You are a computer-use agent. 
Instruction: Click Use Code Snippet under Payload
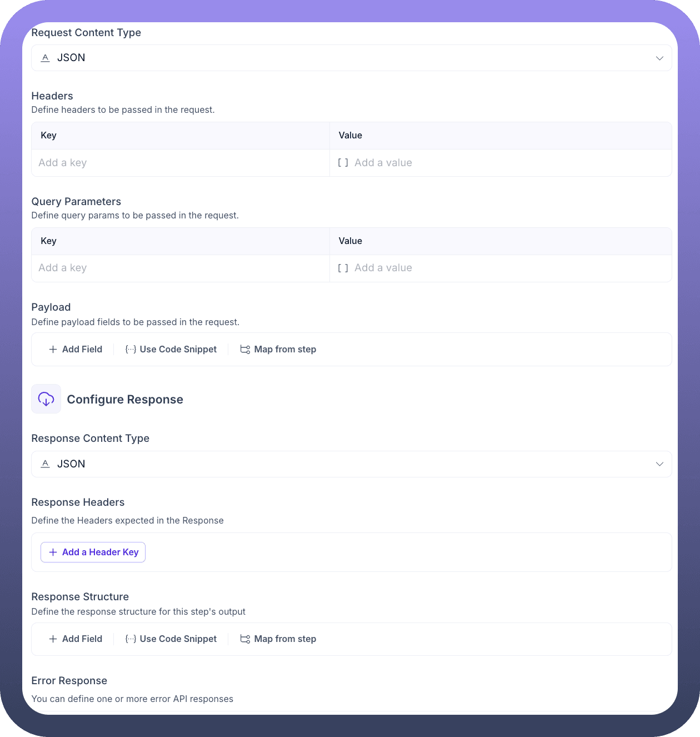[178, 350]
